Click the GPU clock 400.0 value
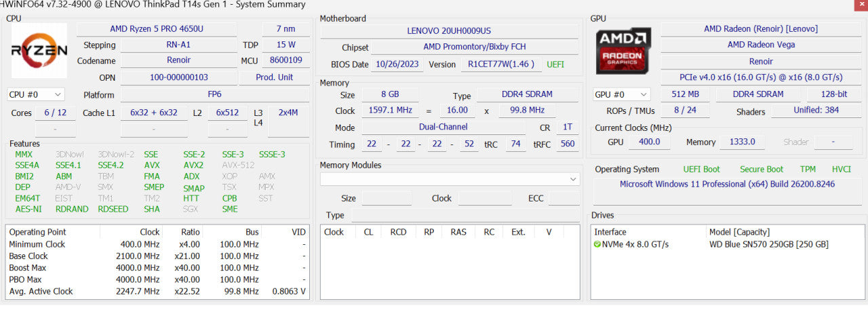The image size is (868, 331). coord(649,142)
